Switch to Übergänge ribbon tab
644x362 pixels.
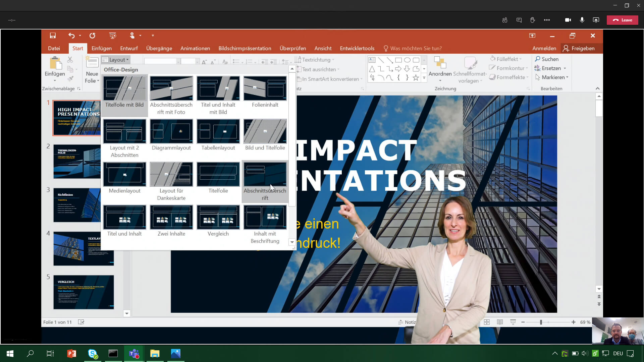tap(159, 48)
